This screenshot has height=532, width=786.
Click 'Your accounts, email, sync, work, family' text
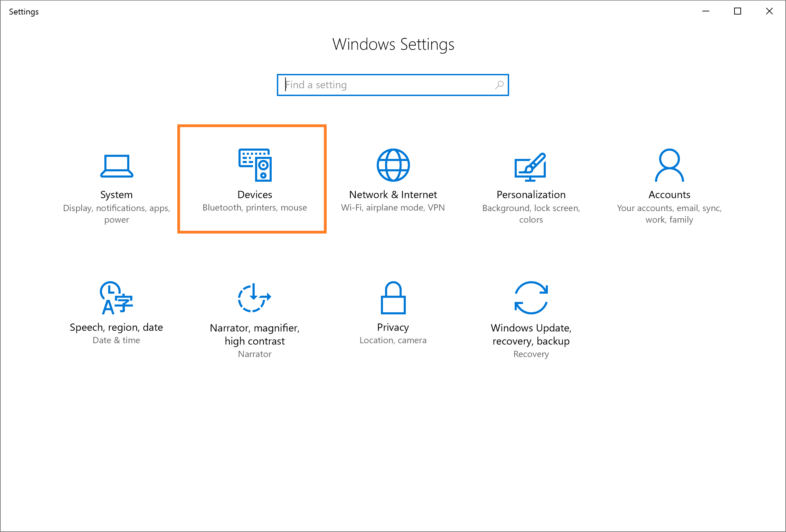coord(670,214)
